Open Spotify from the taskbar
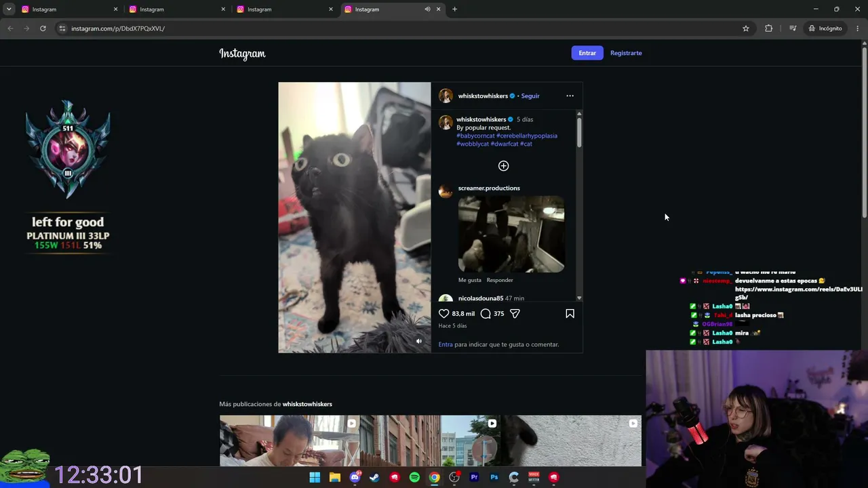Viewport: 868px width, 488px height. (x=414, y=477)
